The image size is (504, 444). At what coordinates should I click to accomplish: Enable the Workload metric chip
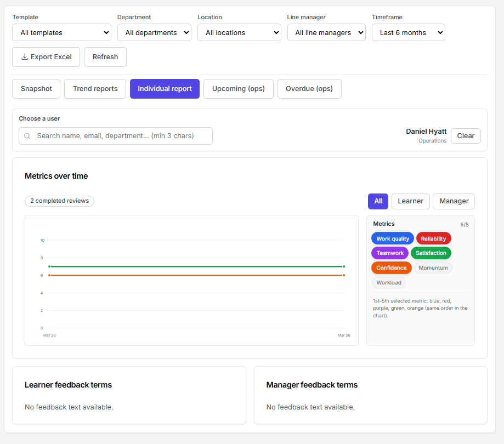pos(389,282)
